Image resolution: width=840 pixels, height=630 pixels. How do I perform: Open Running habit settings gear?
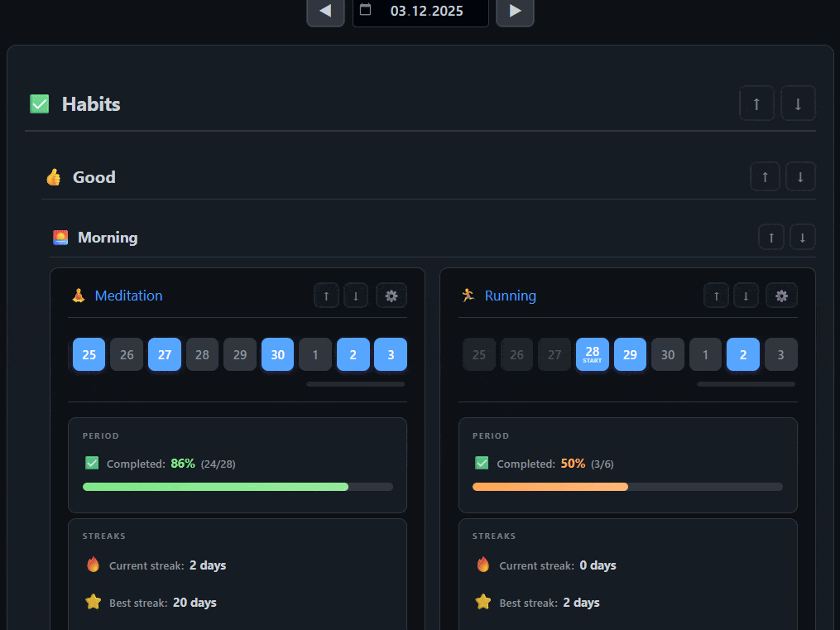pyautogui.click(x=781, y=296)
